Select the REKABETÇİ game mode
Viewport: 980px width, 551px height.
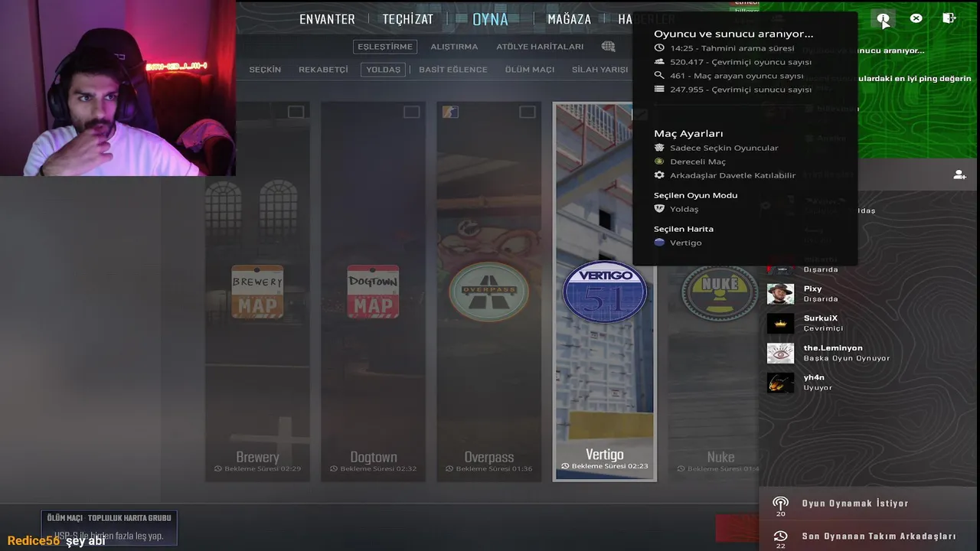tap(323, 70)
